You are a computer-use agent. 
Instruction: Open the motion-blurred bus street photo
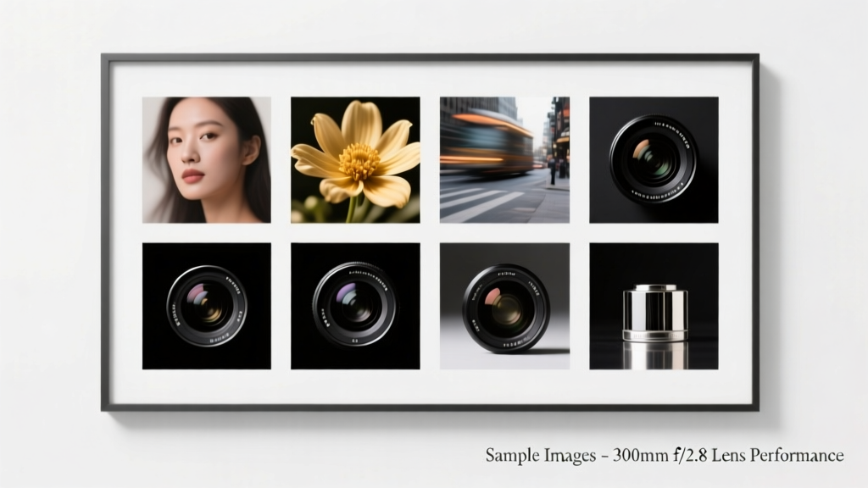(505, 160)
